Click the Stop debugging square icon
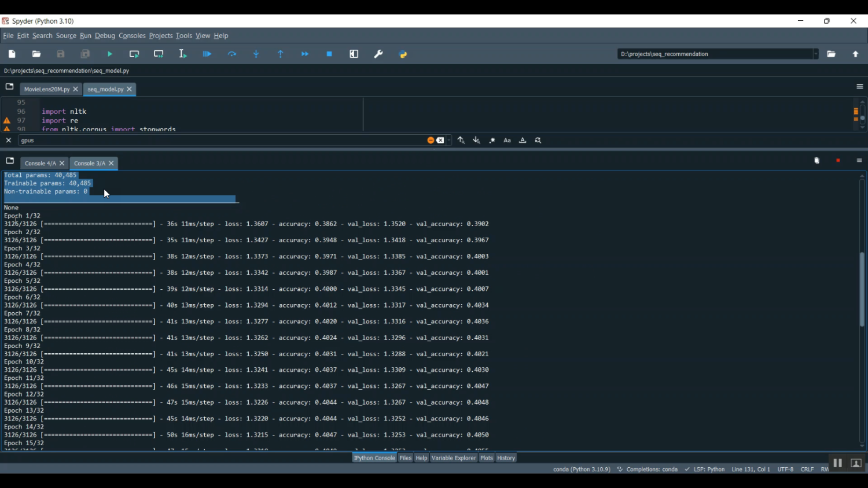The image size is (868, 488). [x=329, y=54]
